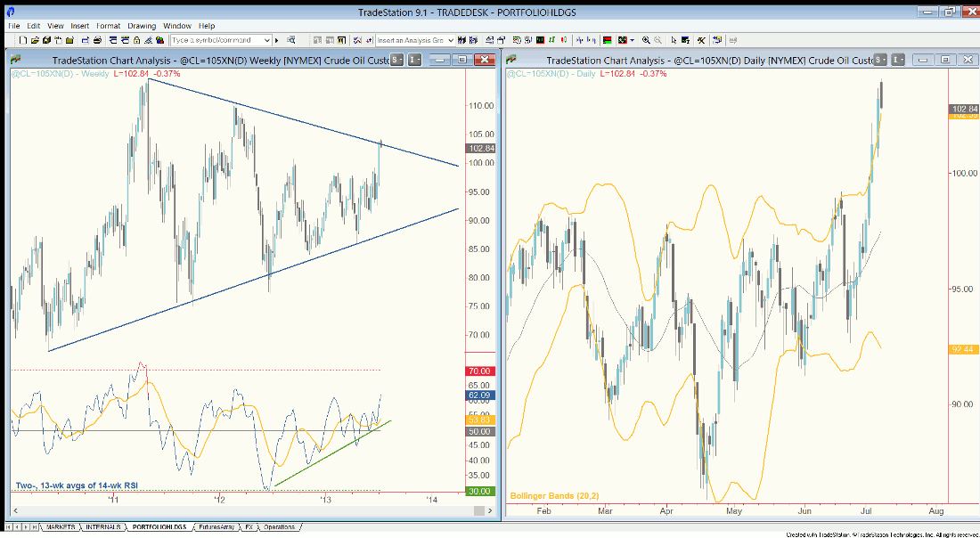
Task: Toggle the S button on Weekly chart
Action: tap(395, 60)
